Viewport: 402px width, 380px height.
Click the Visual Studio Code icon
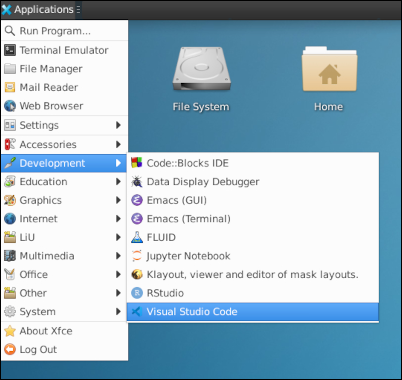tap(137, 312)
